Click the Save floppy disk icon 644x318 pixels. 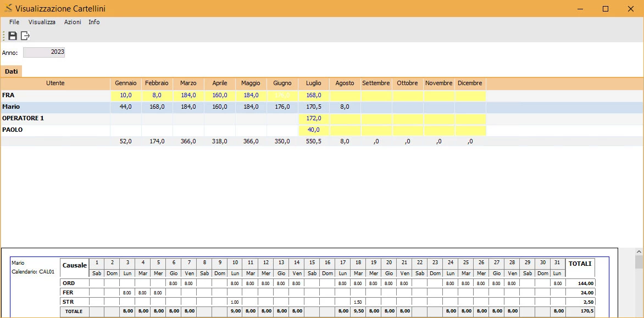click(x=13, y=36)
